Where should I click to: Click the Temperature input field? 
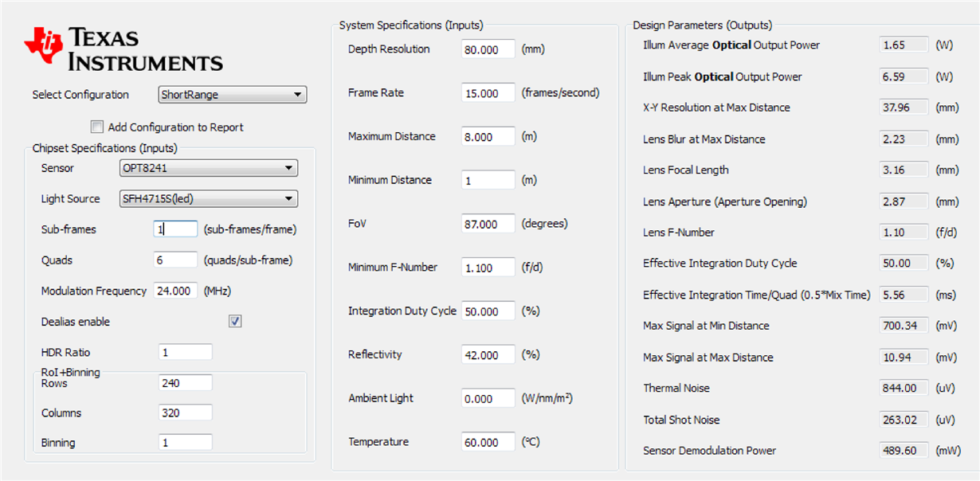(488, 442)
